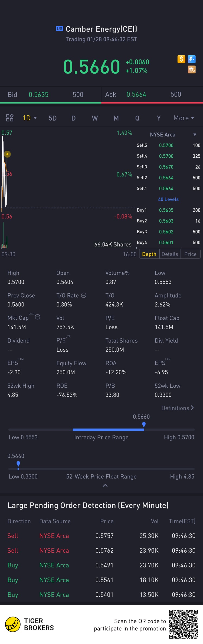Tap the tan stacked layers icon
This screenshot has height=644, width=203.
click(192, 70)
